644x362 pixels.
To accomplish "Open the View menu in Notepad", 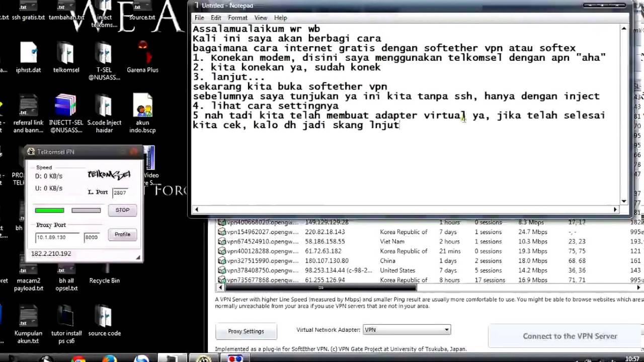I will point(261,18).
